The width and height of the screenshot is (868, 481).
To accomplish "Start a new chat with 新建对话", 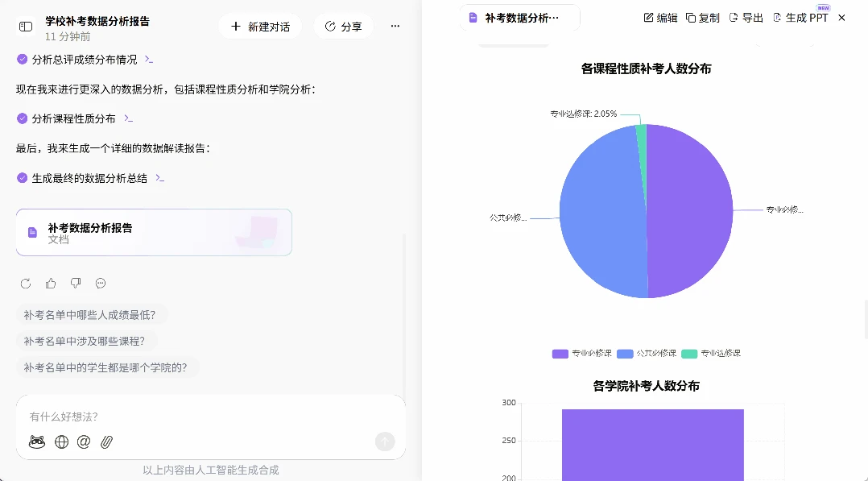I will tap(260, 27).
